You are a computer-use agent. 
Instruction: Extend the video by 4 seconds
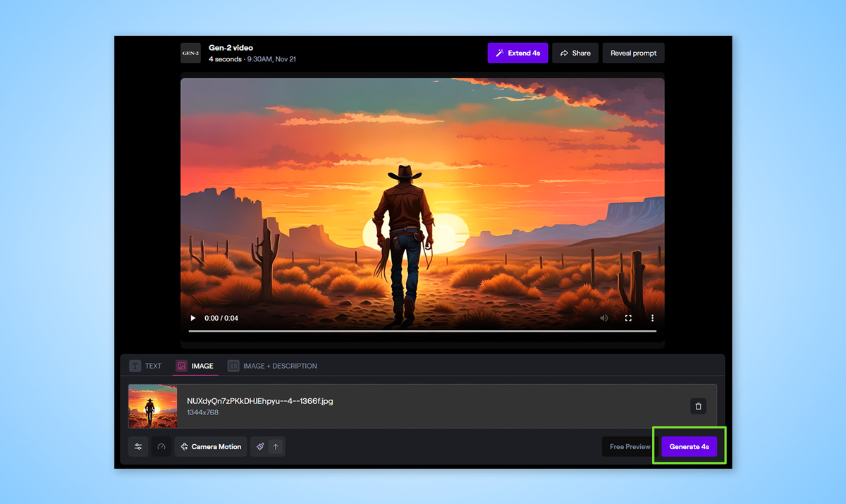coord(517,52)
